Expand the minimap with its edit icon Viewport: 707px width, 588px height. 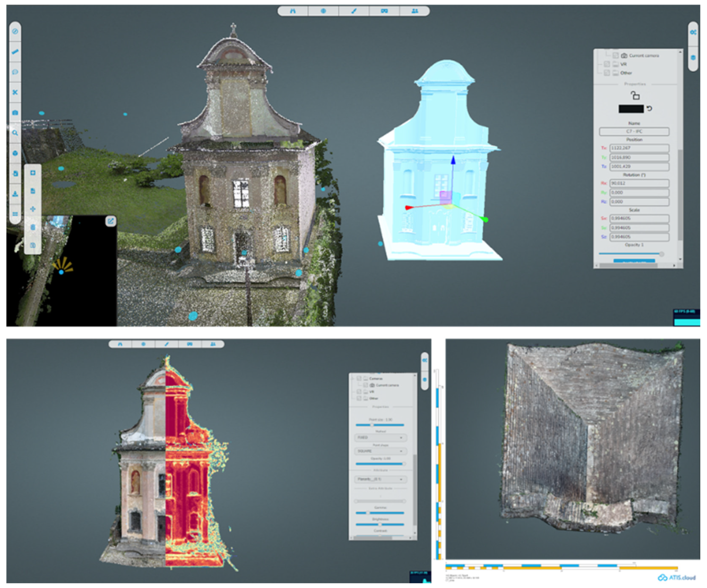[111, 221]
